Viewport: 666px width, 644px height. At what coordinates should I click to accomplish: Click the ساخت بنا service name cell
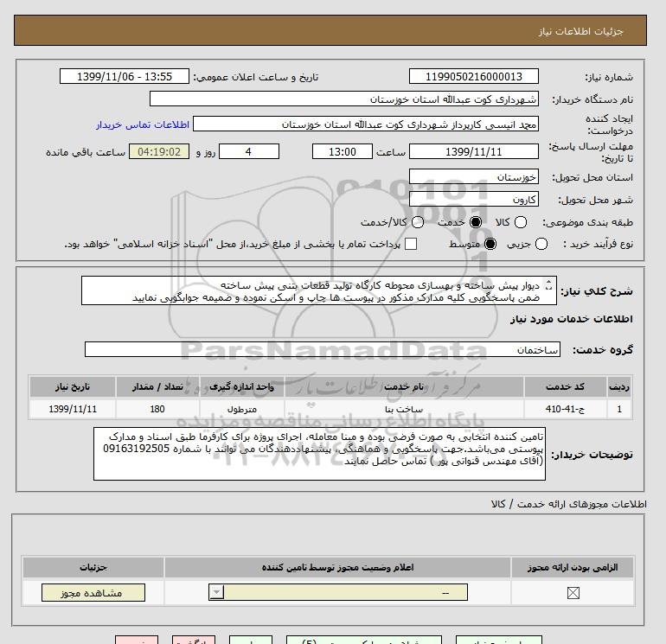(404, 409)
